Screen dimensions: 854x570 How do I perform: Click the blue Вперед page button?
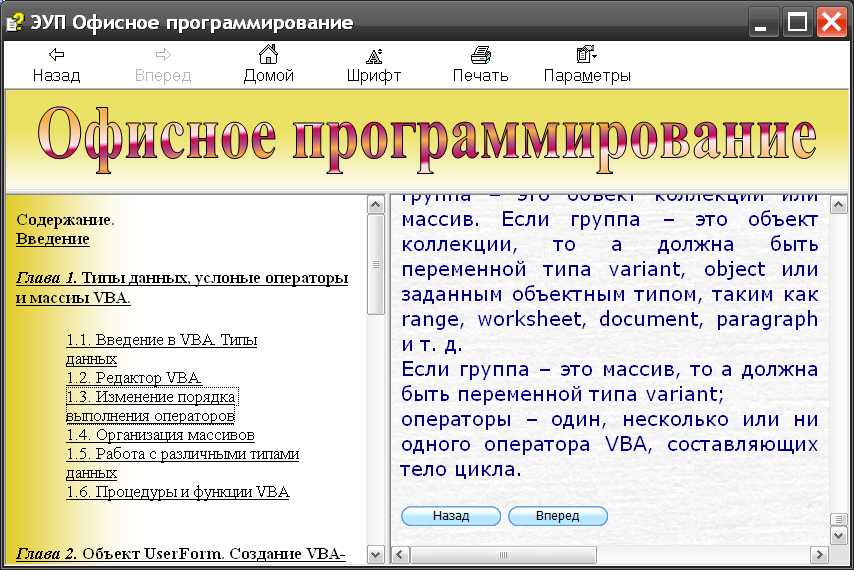[x=558, y=516]
